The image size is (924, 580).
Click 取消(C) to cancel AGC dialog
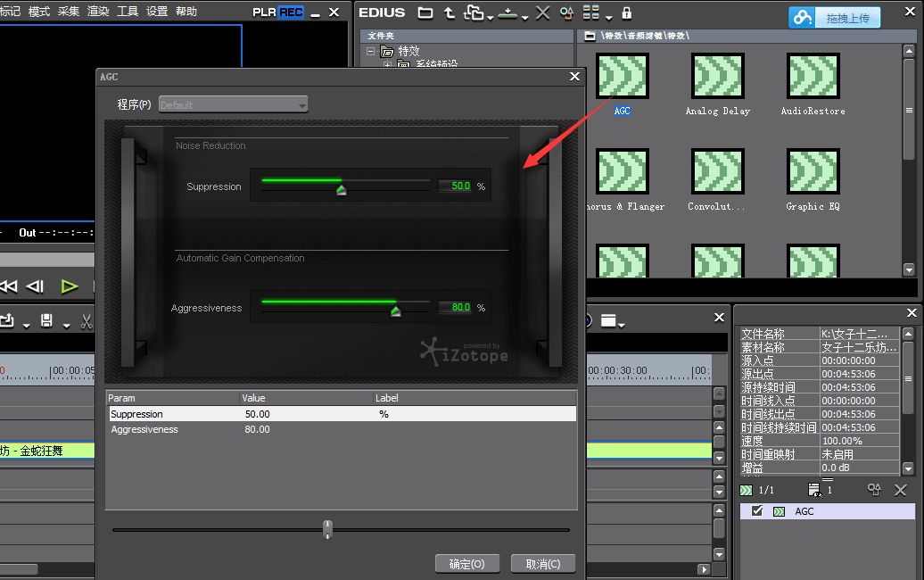pos(543,564)
